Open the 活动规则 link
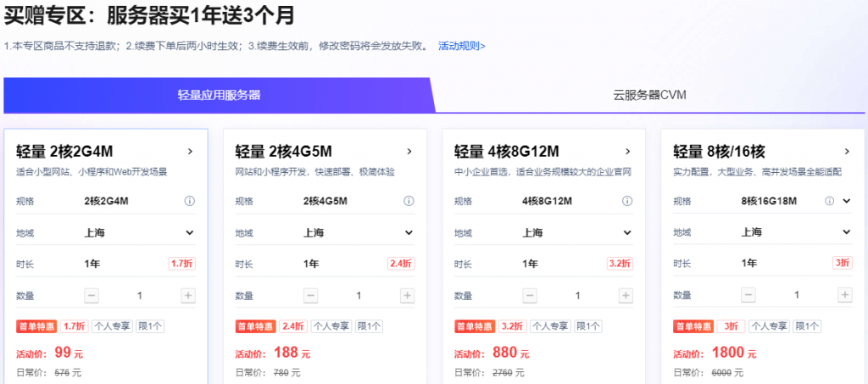The height and width of the screenshot is (384, 868). 462,46
